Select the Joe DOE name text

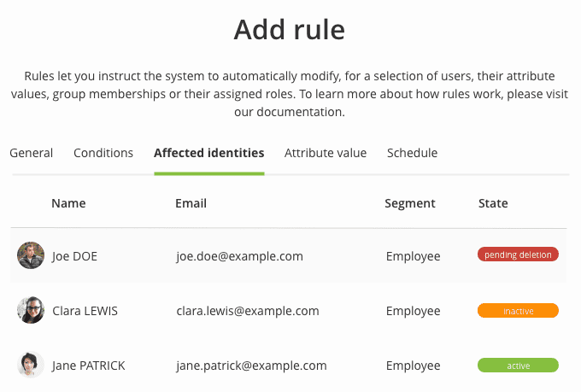74,255
